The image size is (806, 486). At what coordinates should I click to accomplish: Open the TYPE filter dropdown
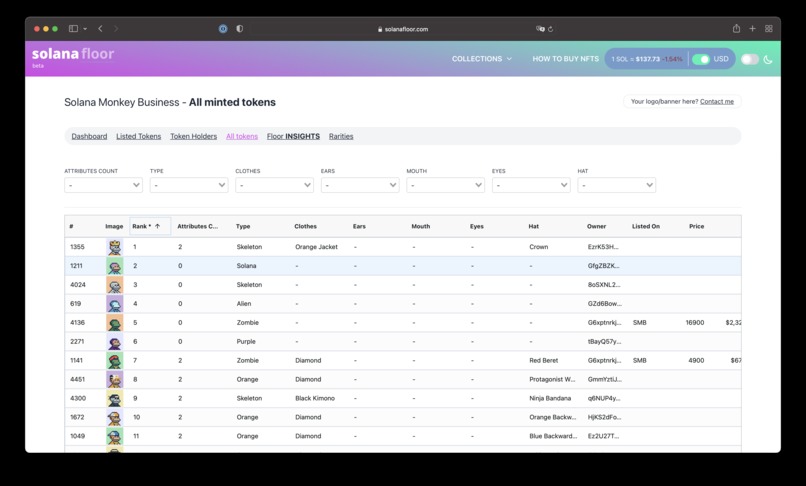(189, 185)
